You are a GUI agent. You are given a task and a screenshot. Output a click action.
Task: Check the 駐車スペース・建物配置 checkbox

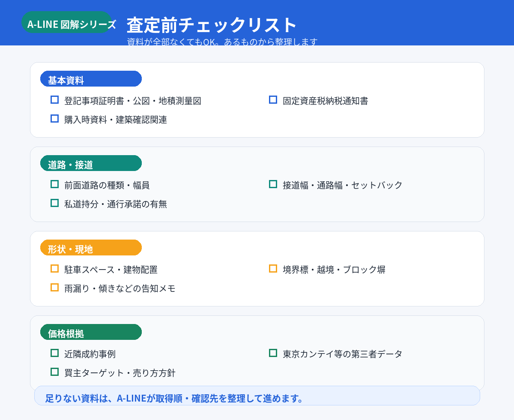[x=54, y=268]
